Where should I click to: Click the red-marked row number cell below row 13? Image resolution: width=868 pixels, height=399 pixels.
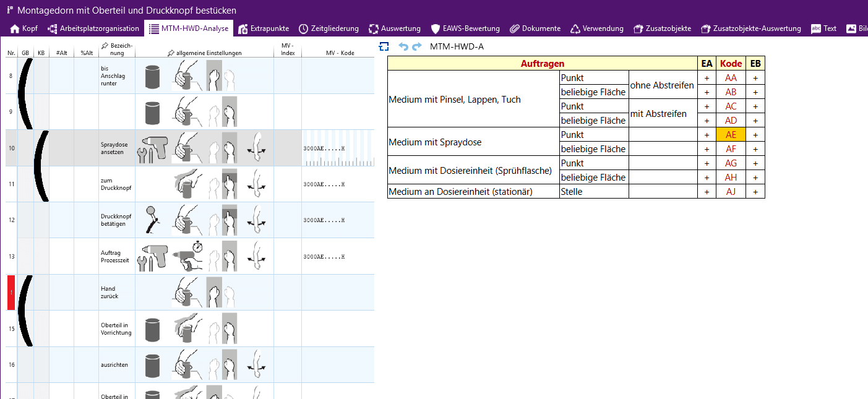click(x=11, y=293)
